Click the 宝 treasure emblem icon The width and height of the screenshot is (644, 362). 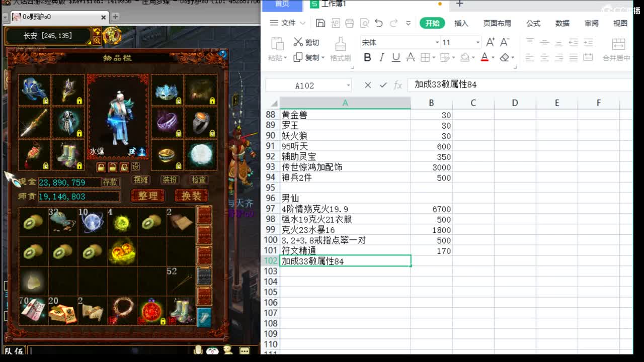click(x=111, y=35)
